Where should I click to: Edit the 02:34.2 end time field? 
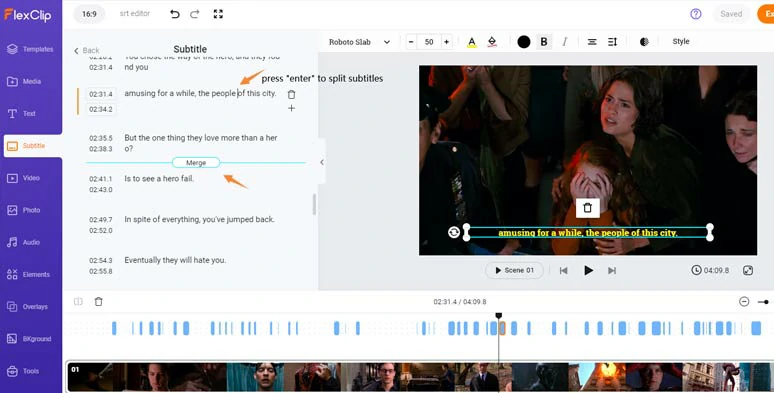click(101, 109)
